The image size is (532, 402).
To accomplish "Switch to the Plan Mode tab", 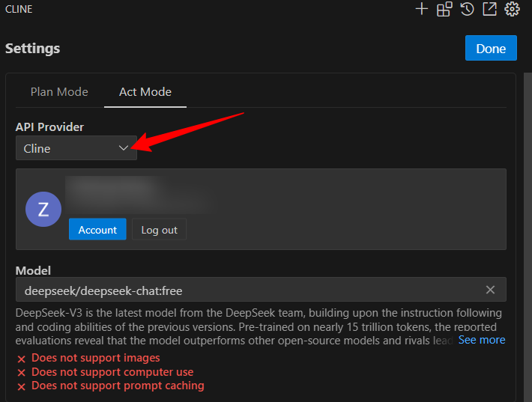I will 59,92.
